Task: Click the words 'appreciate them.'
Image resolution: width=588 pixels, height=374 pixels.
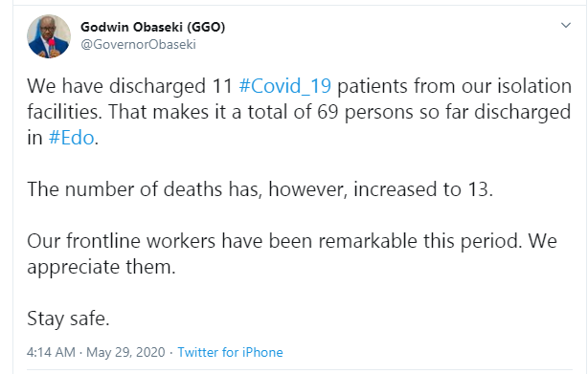Action: (102, 267)
